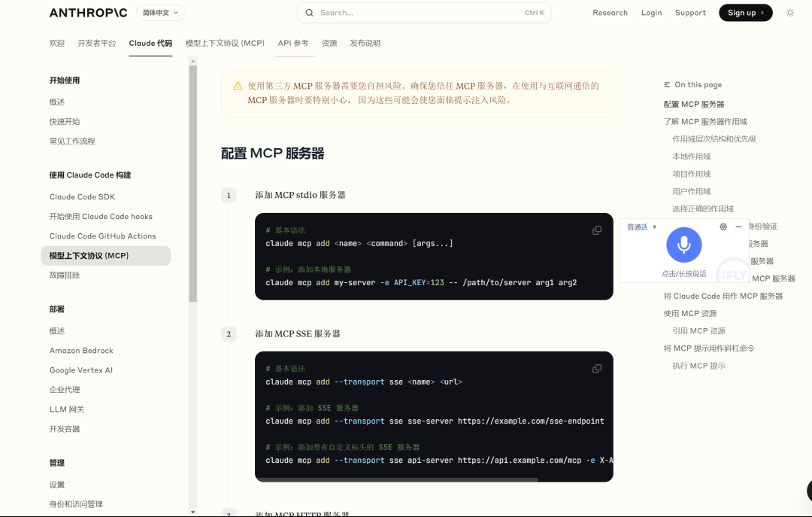Image resolution: width=812 pixels, height=517 pixels.
Task: Click the SSE code block horizontal scrollbar
Action: click(x=398, y=479)
